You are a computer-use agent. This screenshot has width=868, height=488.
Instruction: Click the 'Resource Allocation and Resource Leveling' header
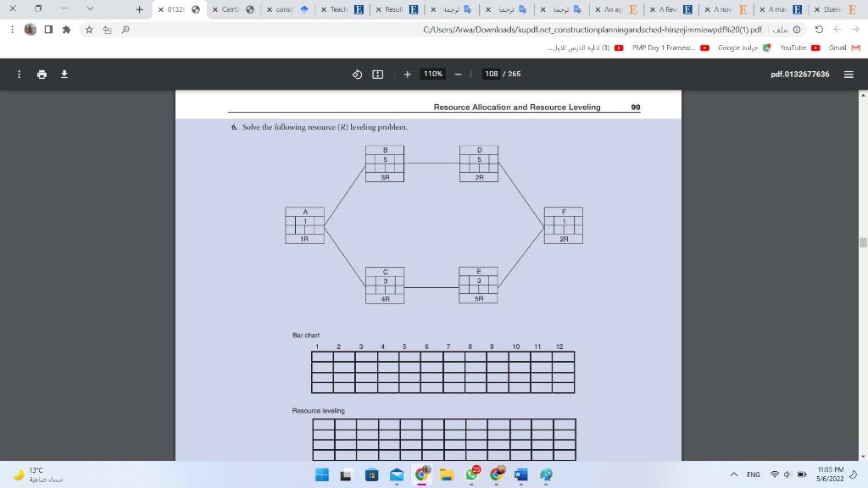(517, 108)
